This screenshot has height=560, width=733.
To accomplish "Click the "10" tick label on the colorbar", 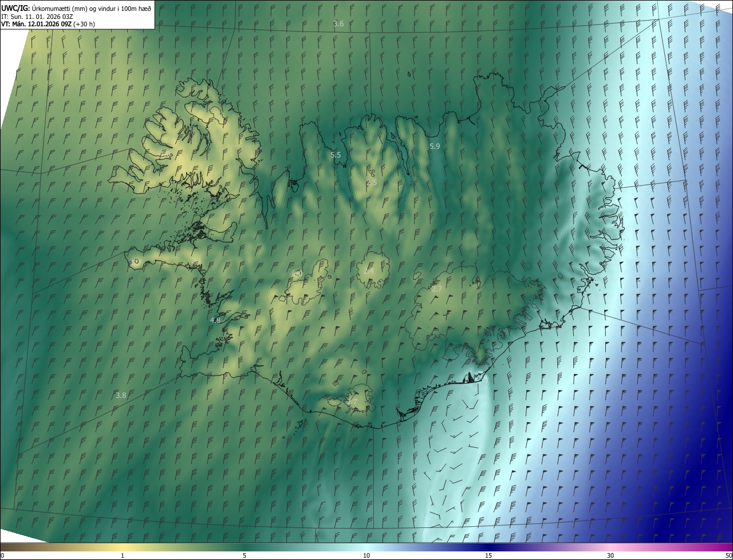I will (x=366, y=555).
